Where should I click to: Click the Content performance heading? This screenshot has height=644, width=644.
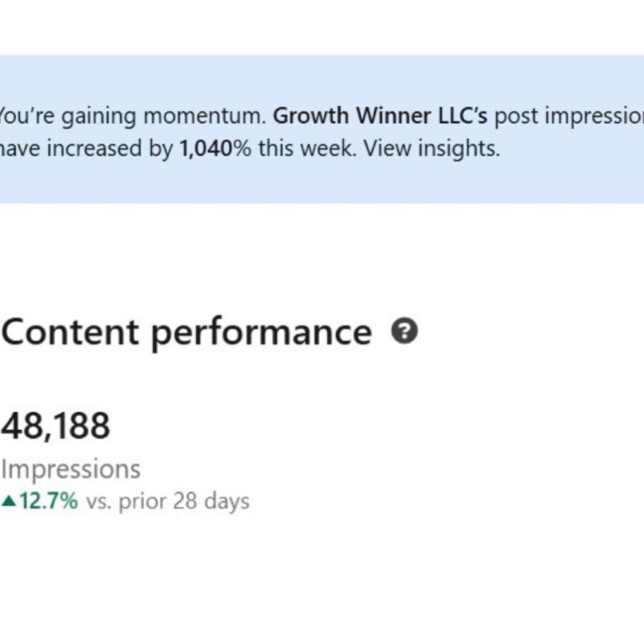pos(187,332)
